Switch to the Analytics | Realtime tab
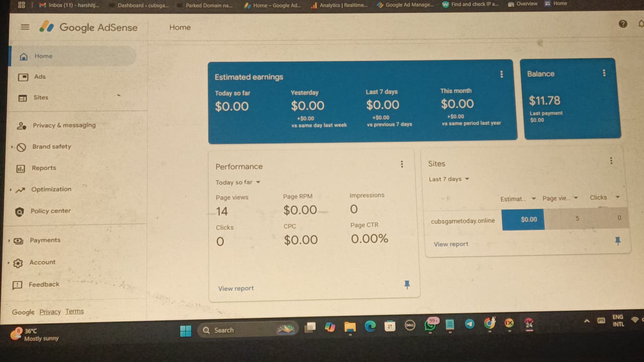The image size is (644, 362). click(x=340, y=5)
